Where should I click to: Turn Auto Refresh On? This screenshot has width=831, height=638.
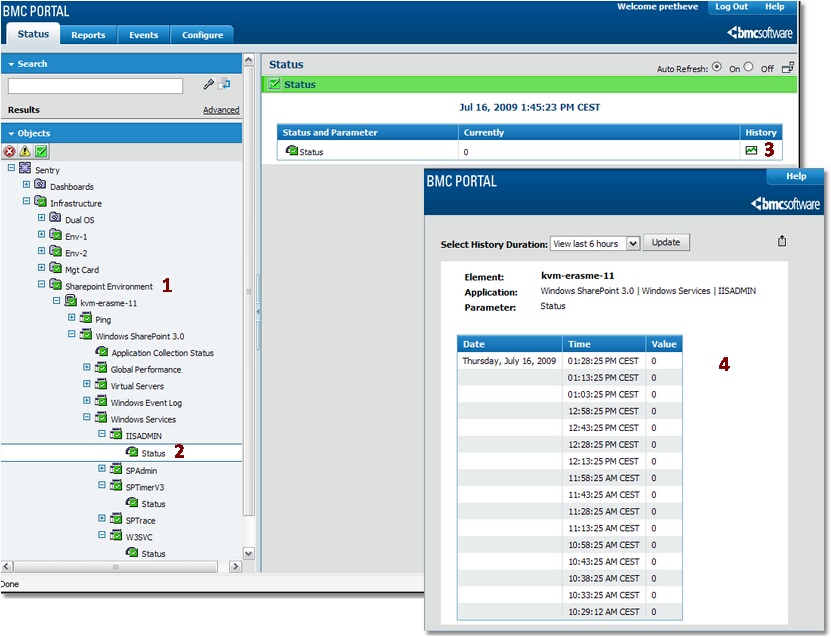pos(717,67)
